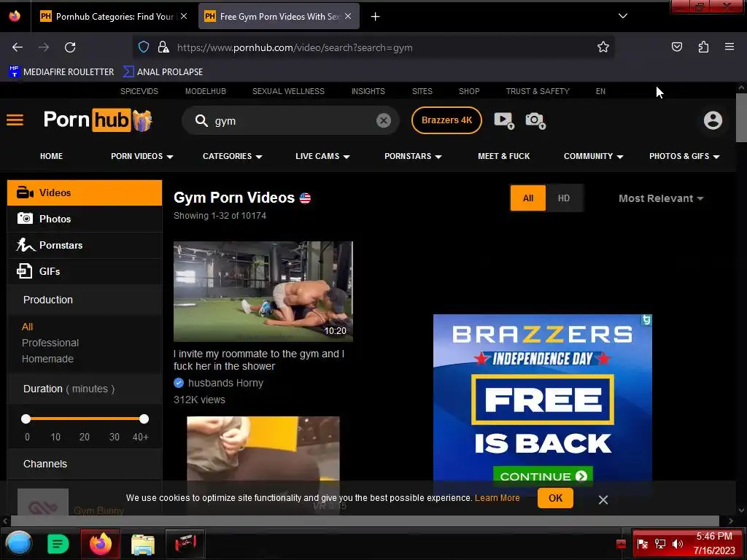The image size is (747, 560).
Task: Open the user account profile icon
Action: coord(713,120)
